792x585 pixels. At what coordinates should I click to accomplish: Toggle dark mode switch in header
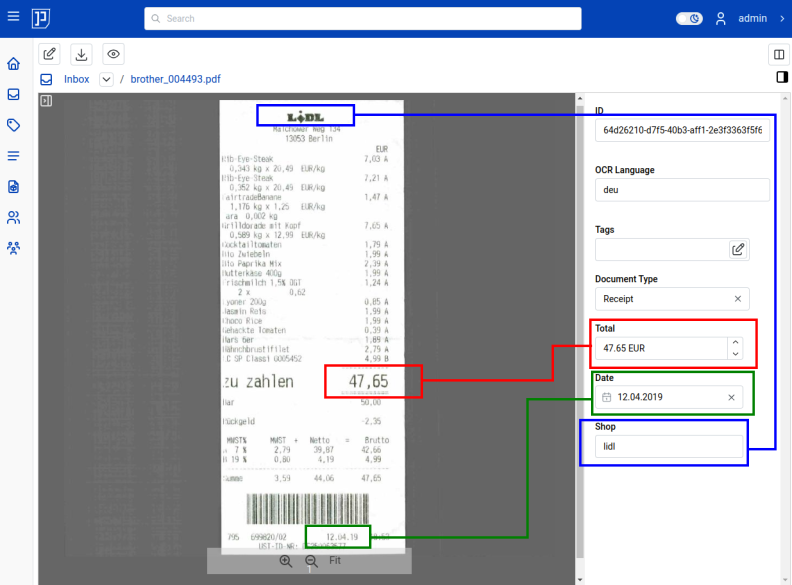point(689,18)
